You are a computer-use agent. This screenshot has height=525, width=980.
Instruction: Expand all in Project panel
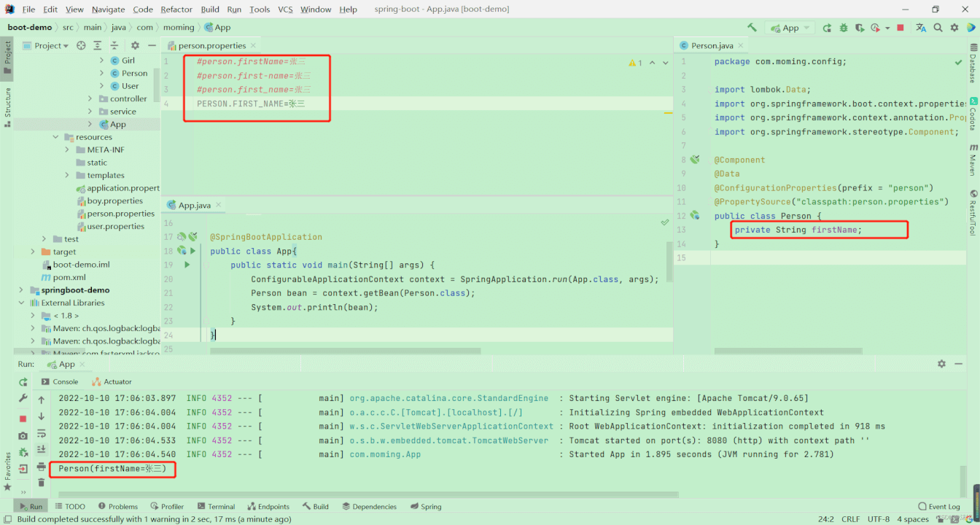tap(97, 45)
